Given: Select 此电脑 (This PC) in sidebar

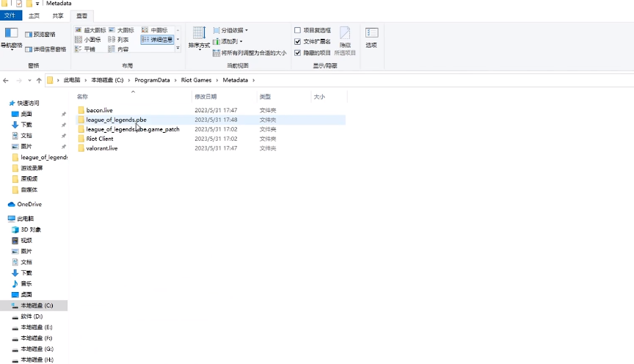Looking at the screenshot, I should pyautogui.click(x=21, y=219).
